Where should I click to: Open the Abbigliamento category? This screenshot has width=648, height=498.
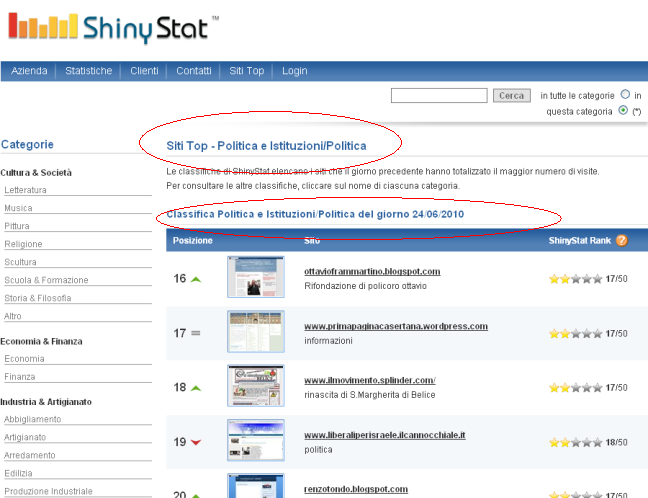[32, 419]
